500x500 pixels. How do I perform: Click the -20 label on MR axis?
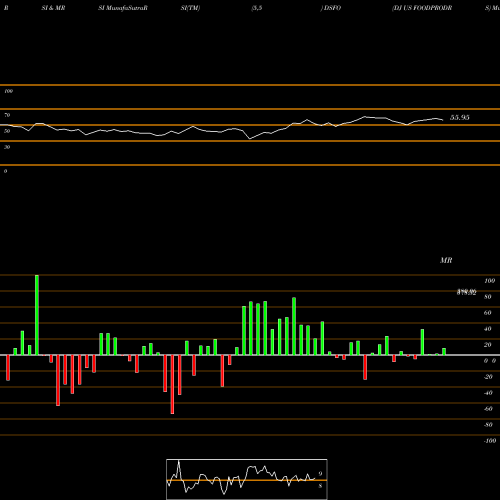pyautogui.click(x=488, y=377)
